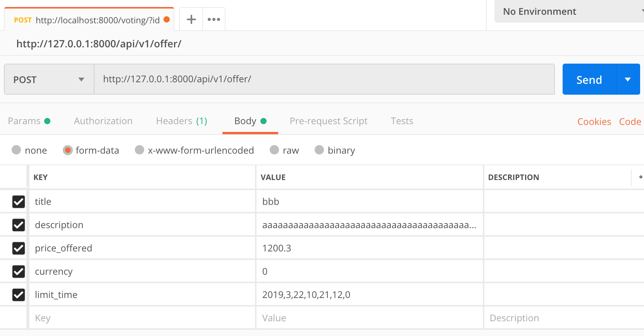Click the 'title' key cell
Screen dimensions: 644x336
[142, 201]
